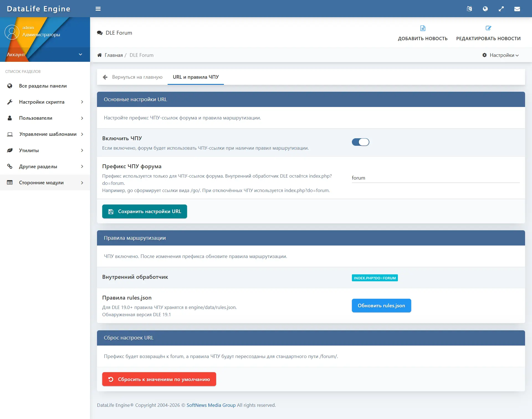Expand Настройки скрипта chevron
This screenshot has height=419, width=532.
pyautogui.click(x=82, y=102)
